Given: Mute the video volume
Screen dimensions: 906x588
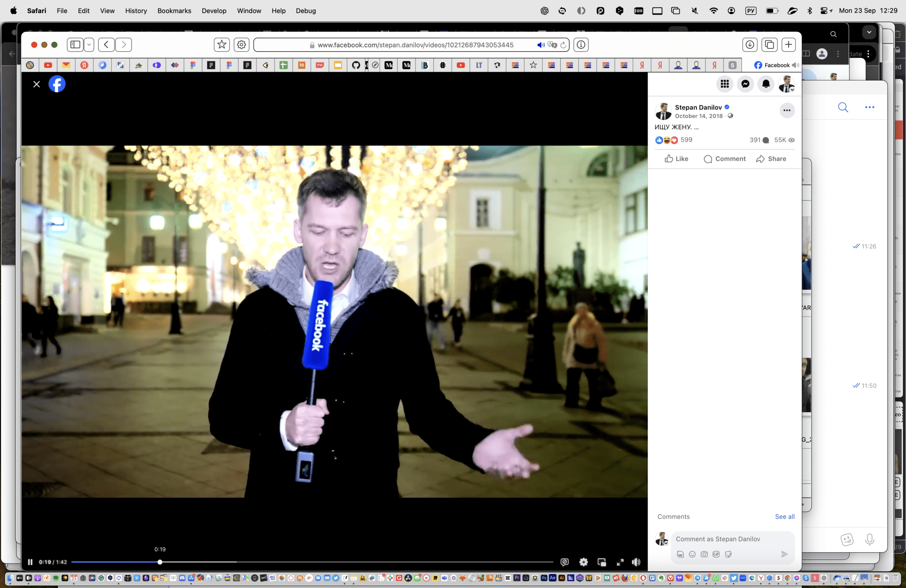Looking at the screenshot, I should (x=636, y=562).
